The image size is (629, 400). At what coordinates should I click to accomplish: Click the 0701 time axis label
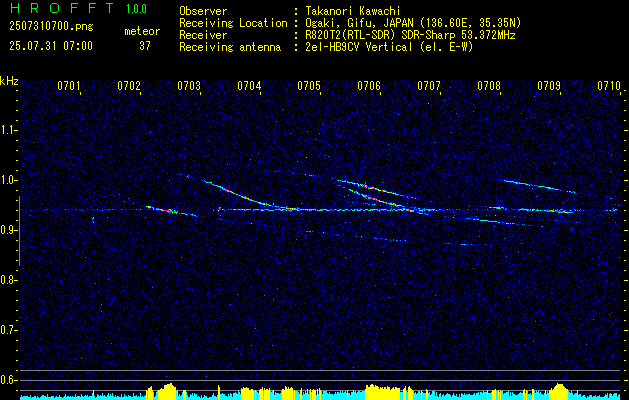point(69,85)
